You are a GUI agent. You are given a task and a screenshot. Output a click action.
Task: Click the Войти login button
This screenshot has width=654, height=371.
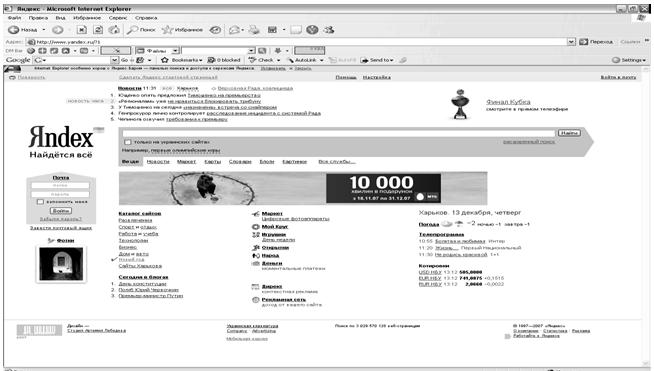coord(61,211)
